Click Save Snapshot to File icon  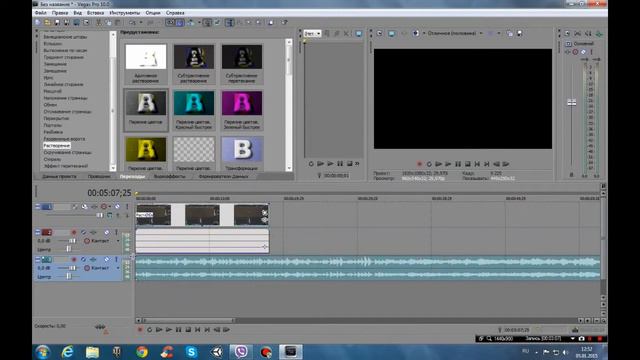click(520, 33)
